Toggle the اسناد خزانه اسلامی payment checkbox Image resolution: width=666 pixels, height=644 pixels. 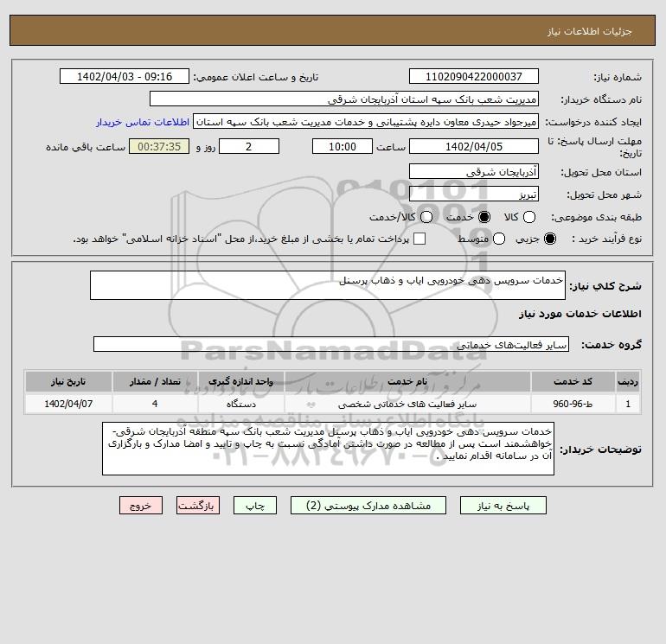coord(419,239)
